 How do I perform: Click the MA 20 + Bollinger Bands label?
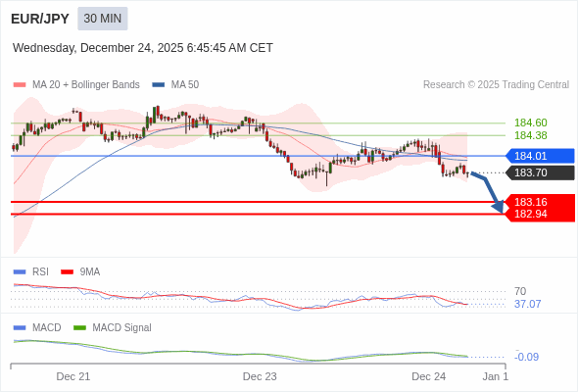[86, 85]
